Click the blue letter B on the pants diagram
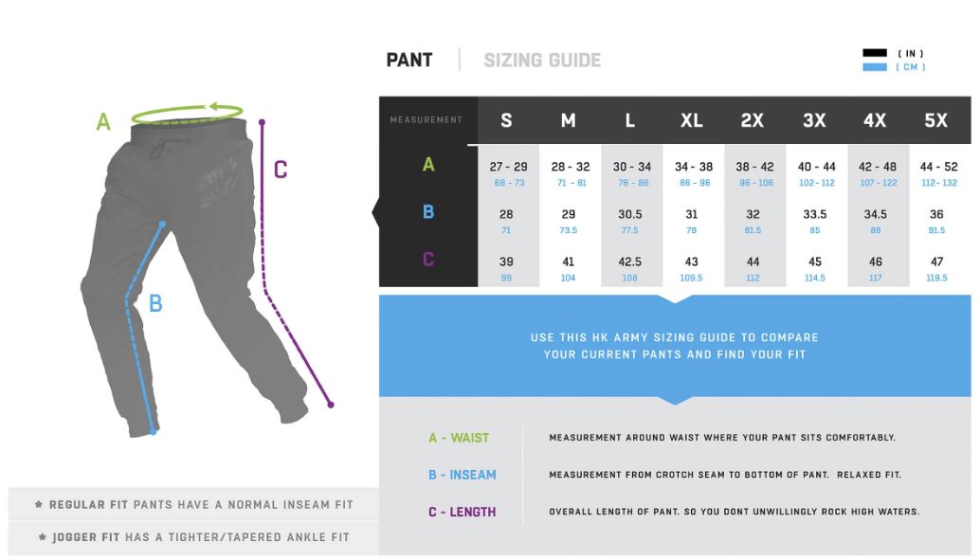The width and height of the screenshot is (980, 560). point(155,303)
